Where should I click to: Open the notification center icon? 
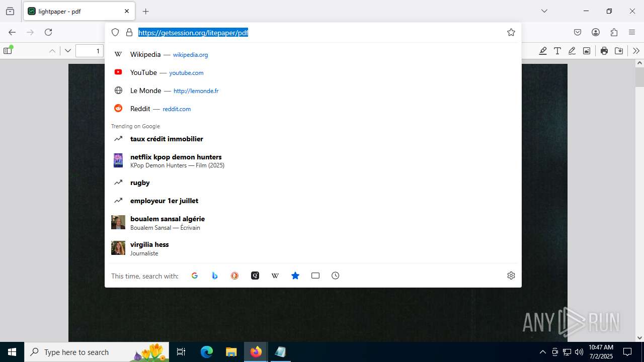(x=627, y=352)
